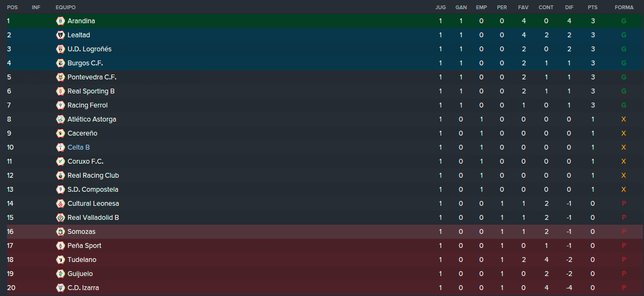Sort by the FORMA column header
644x296 pixels.
coord(624,8)
